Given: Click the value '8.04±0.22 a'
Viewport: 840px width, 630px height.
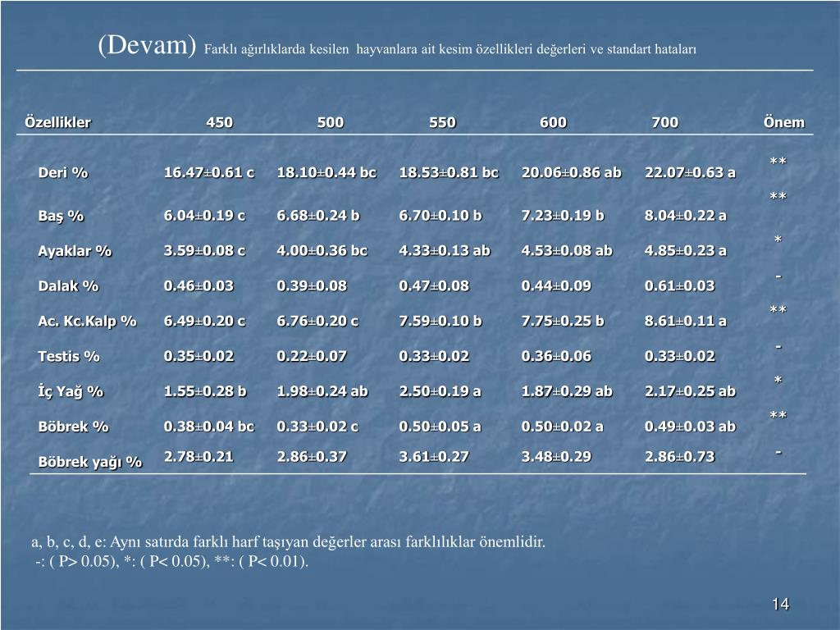Looking at the screenshot, I should click(x=686, y=216).
